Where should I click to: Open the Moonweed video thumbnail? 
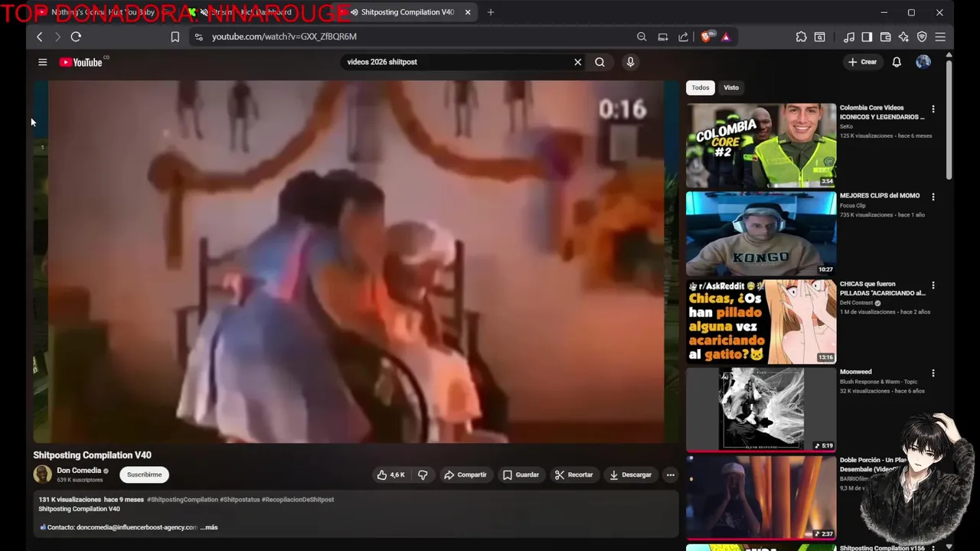click(761, 409)
